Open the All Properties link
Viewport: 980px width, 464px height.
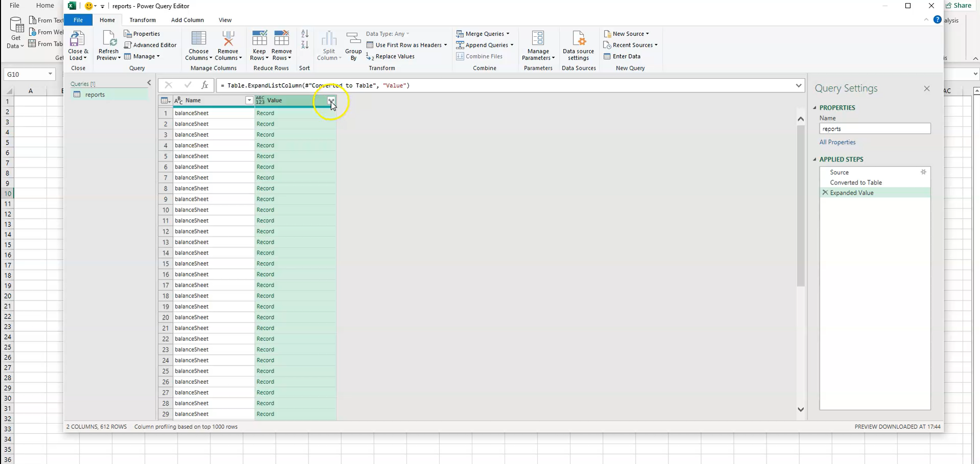click(838, 142)
